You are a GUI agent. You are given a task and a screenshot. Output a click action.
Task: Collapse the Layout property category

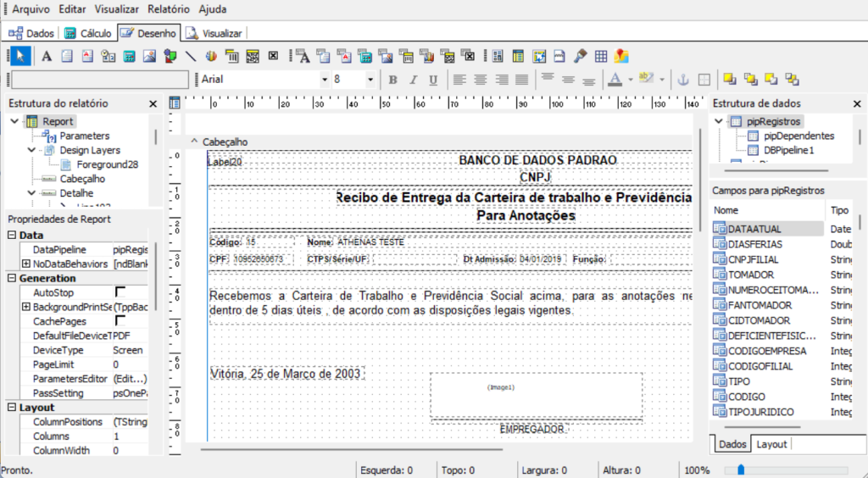tap(12, 408)
